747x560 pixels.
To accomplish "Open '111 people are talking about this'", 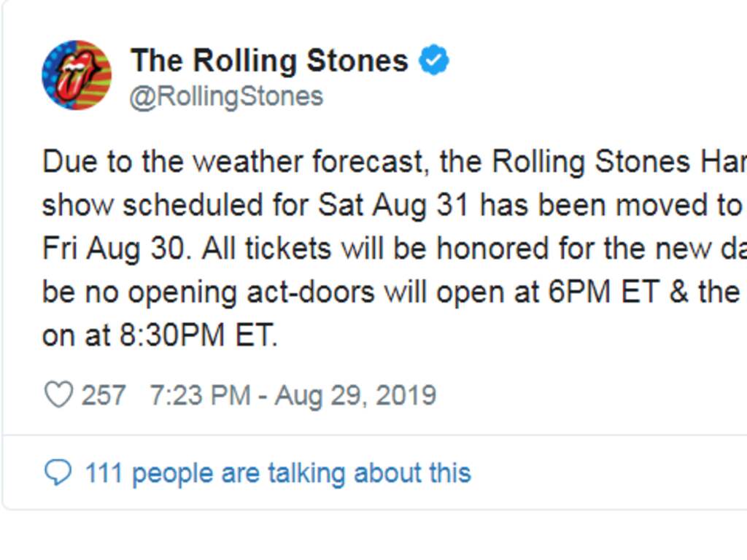I will pos(278,472).
